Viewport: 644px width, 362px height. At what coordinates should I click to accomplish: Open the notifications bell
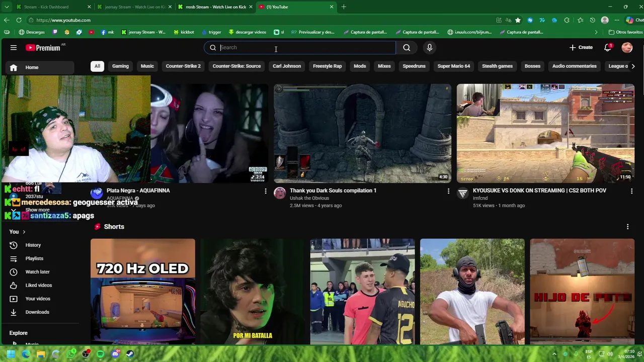click(x=608, y=47)
